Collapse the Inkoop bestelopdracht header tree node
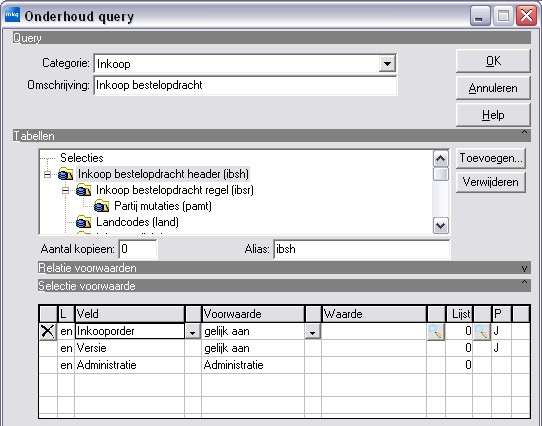542x426 pixels. coord(47,174)
